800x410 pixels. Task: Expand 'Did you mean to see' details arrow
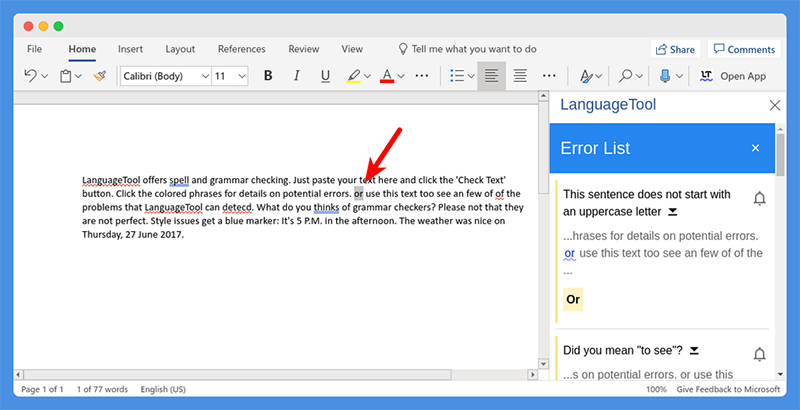point(694,350)
